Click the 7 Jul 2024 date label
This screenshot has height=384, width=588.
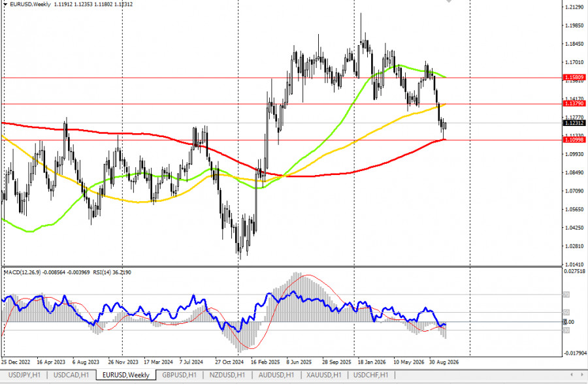coord(191,362)
